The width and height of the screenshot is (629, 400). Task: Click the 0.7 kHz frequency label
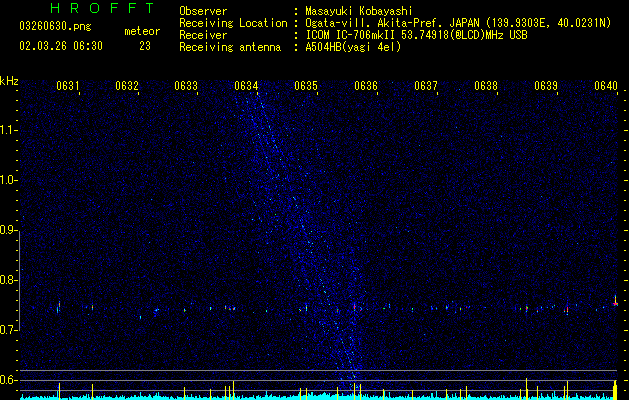(9, 330)
